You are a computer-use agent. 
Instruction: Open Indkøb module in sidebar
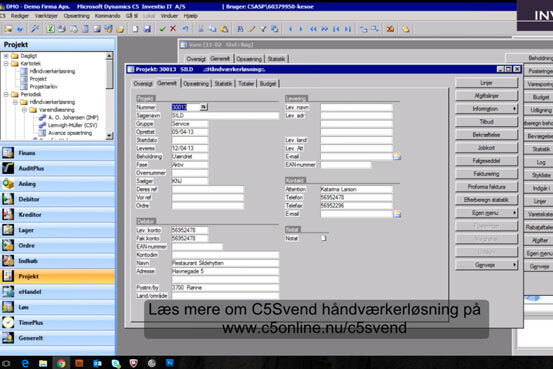tap(58, 261)
